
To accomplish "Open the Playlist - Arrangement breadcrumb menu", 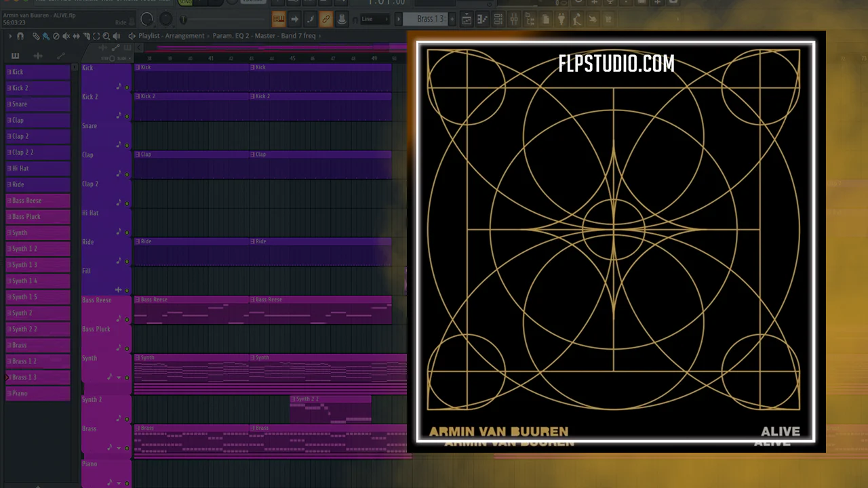I will 171,36.
